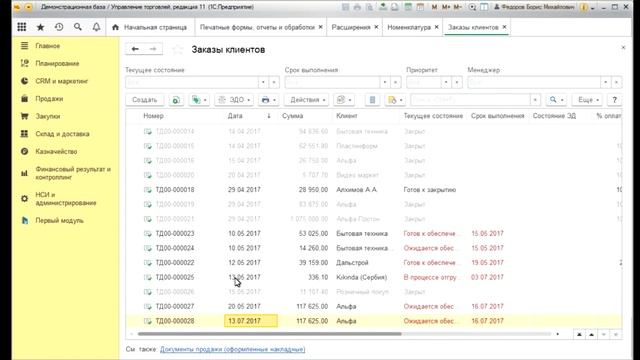Jump to list beginning with top arrow

579,334
